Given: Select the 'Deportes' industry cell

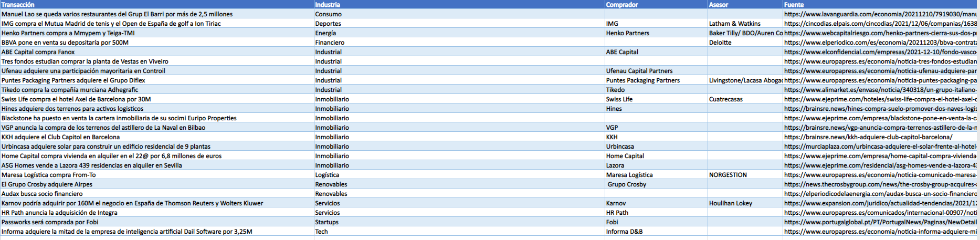Looking at the screenshot, I should click(459, 24).
